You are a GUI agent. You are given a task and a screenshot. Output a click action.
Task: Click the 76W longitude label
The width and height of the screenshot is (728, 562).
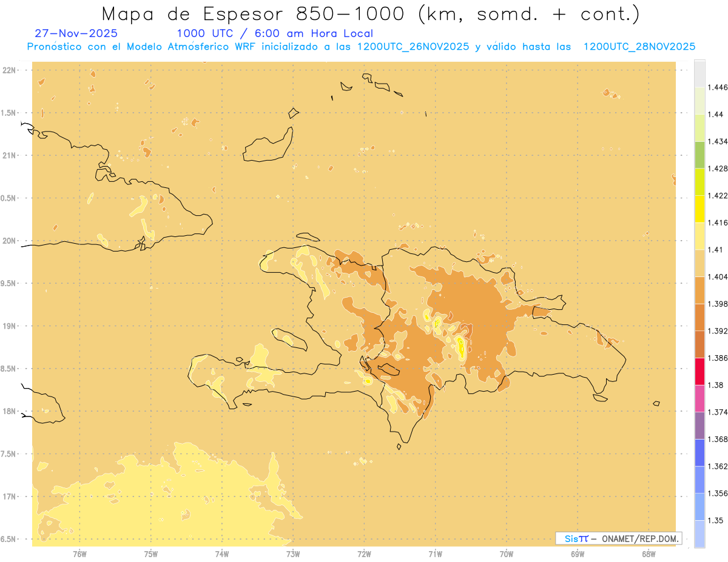coord(79,554)
